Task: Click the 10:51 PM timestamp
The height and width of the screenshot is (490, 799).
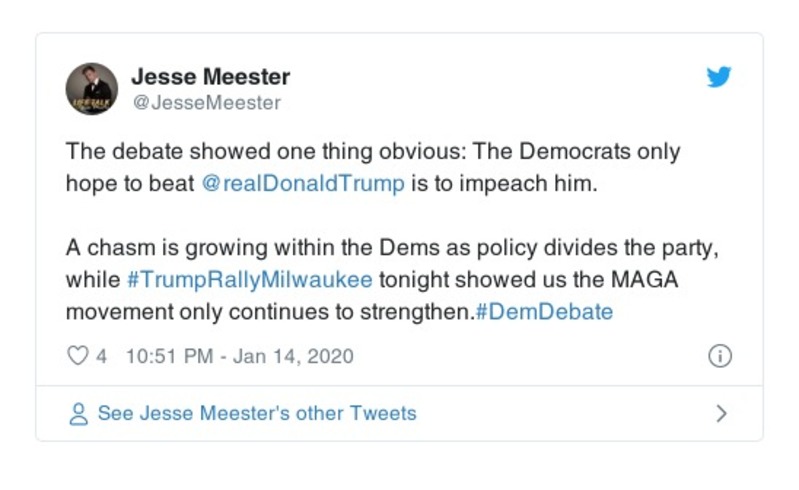Action: pos(169,356)
